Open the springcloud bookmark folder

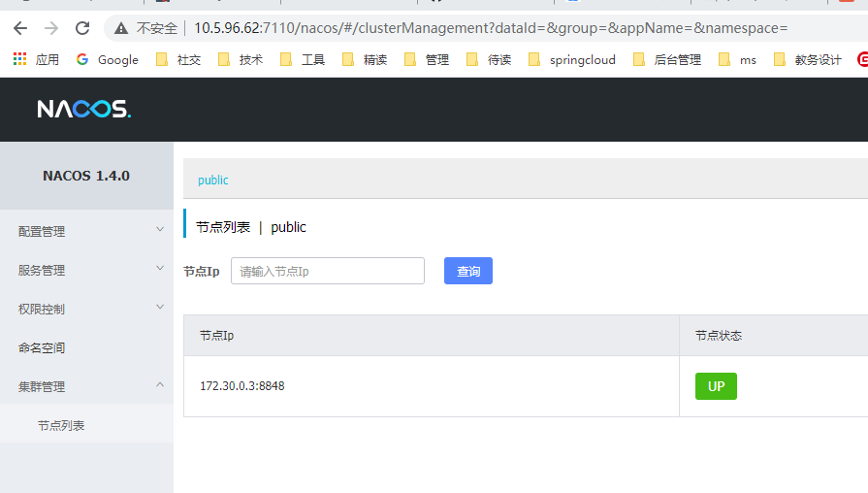pos(572,60)
